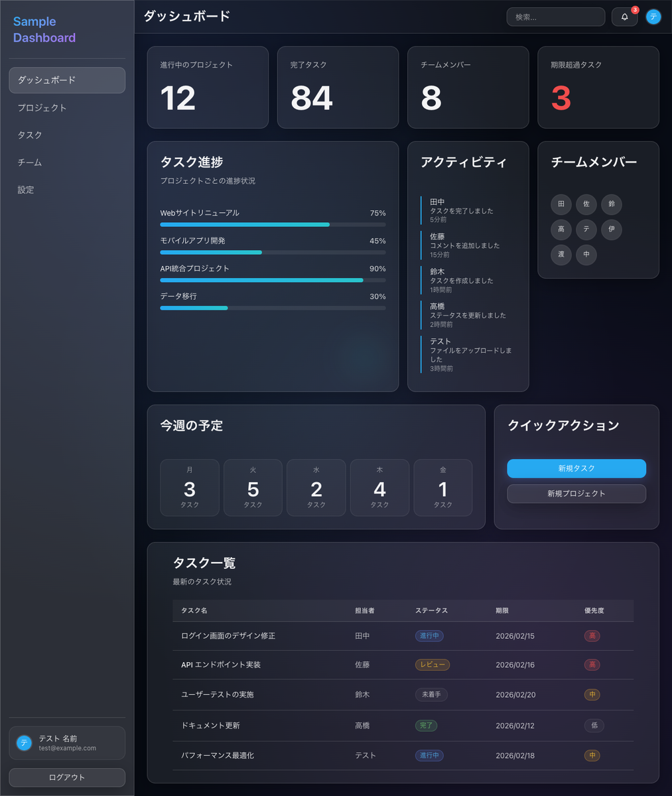672x796 pixels.
Task: Click テスト activity entry about file upload
Action: pos(468,355)
